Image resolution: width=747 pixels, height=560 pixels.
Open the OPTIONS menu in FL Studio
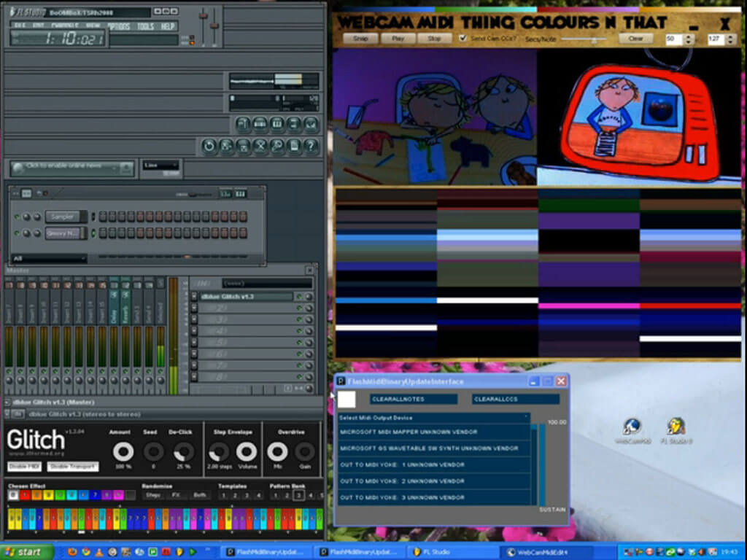coord(118,26)
